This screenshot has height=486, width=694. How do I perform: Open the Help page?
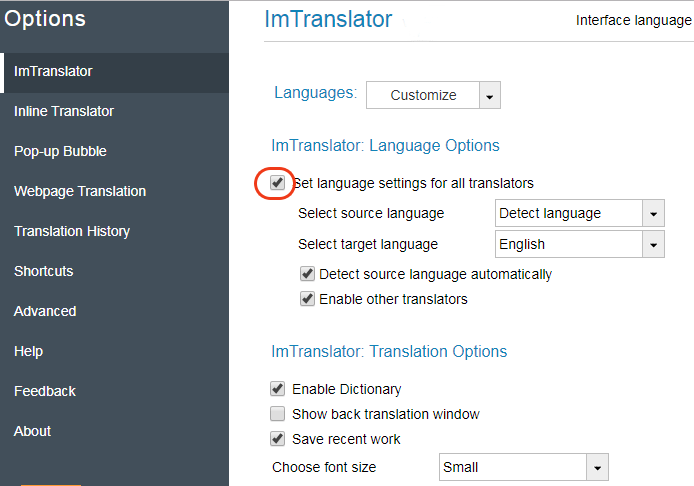pos(28,351)
